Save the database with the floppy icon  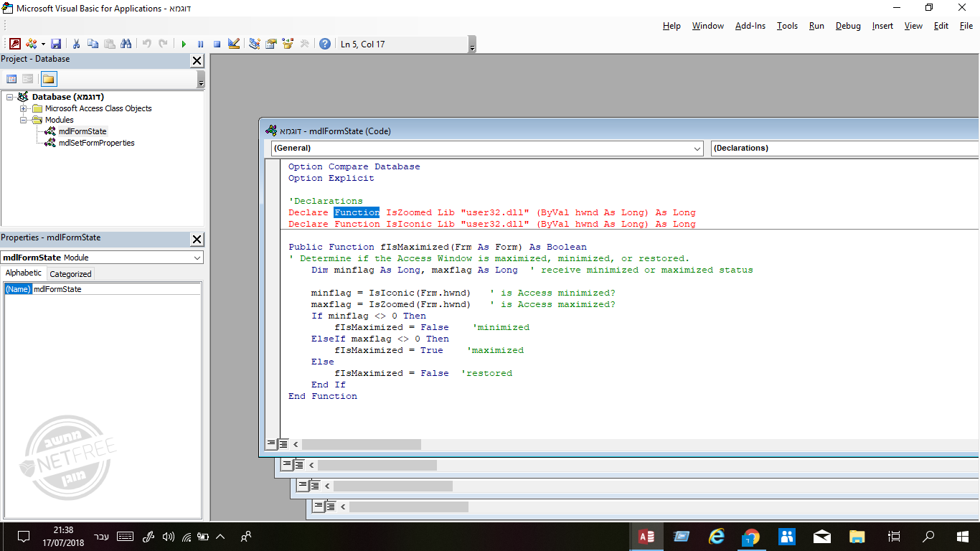pyautogui.click(x=56, y=44)
